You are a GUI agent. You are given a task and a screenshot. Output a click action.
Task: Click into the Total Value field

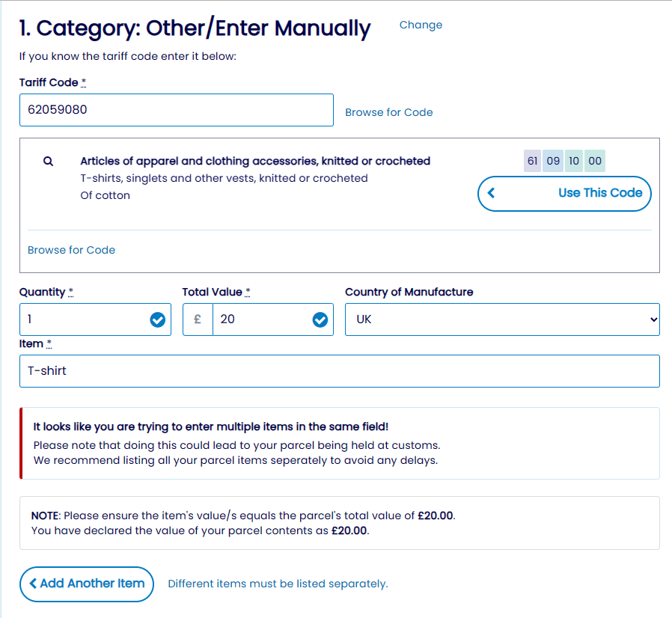click(262, 319)
